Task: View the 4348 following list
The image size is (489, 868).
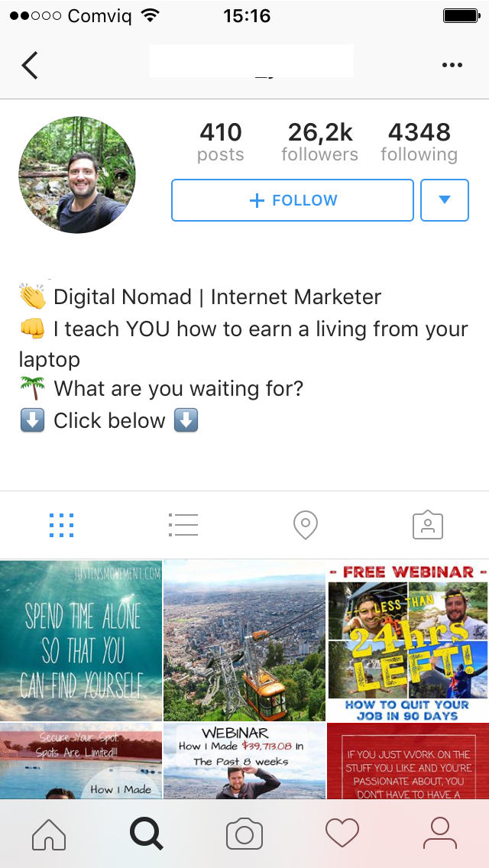Action: (419, 141)
